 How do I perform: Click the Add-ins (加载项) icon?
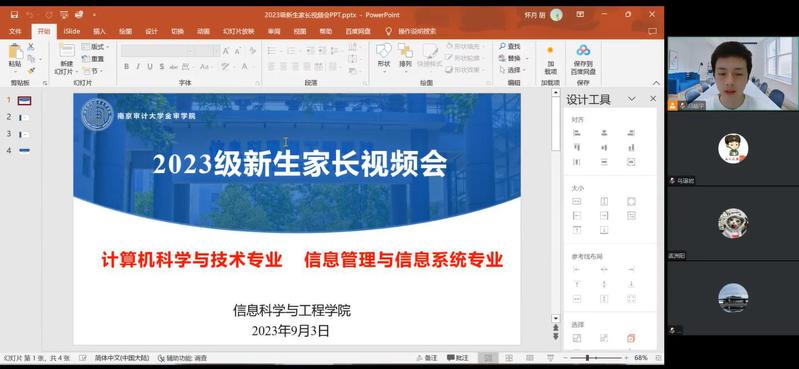coord(550,50)
